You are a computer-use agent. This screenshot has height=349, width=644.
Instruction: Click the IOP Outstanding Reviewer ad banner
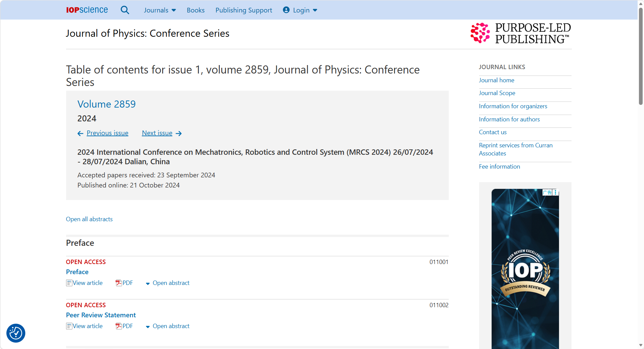525,270
